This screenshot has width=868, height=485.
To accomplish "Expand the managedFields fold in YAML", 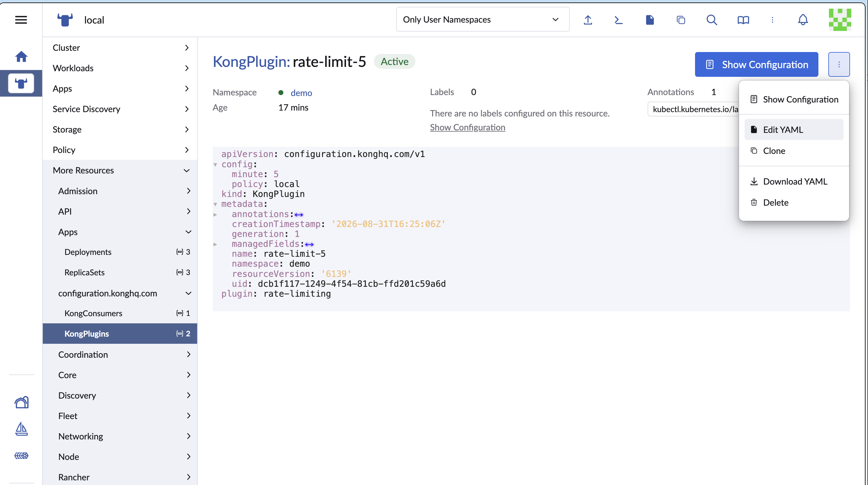I will pyautogui.click(x=215, y=244).
